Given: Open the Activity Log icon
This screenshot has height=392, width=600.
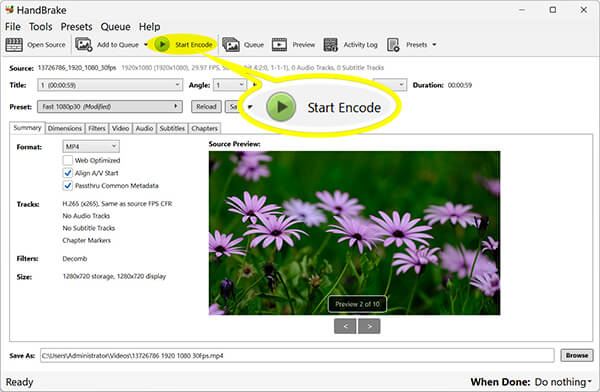Looking at the screenshot, I should (331, 44).
